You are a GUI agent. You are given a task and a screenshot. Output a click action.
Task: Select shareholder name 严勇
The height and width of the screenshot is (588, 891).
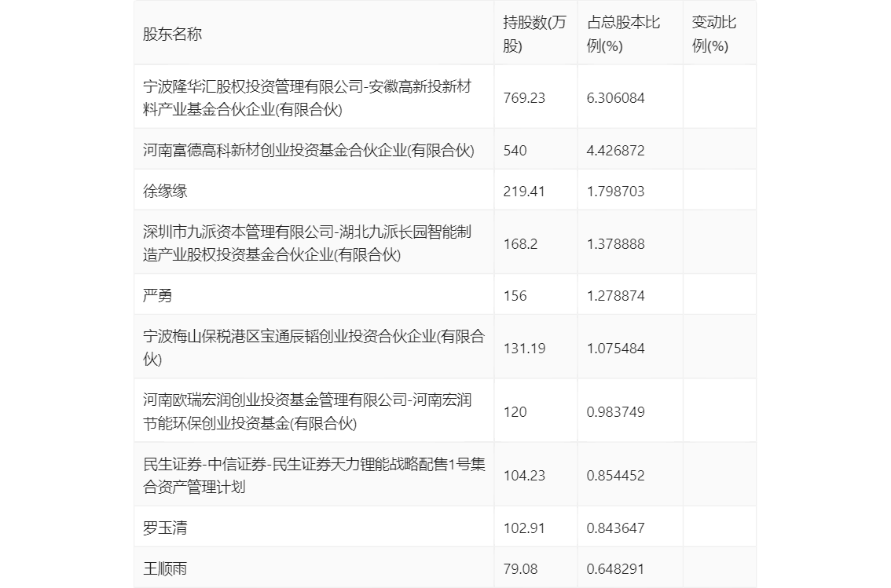(157, 296)
